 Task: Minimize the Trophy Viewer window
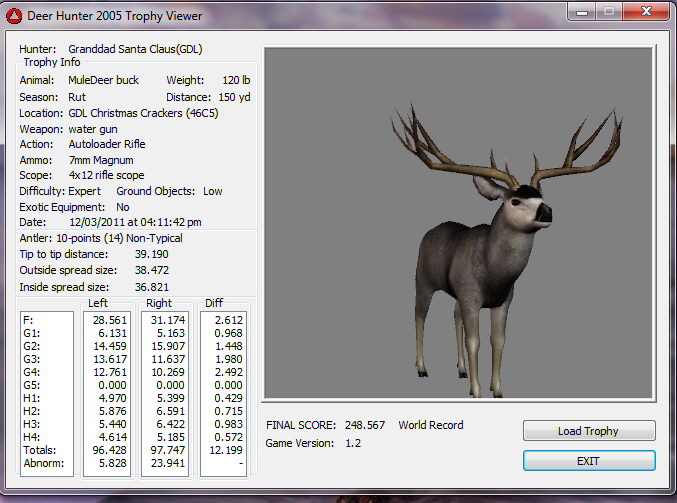click(x=582, y=12)
